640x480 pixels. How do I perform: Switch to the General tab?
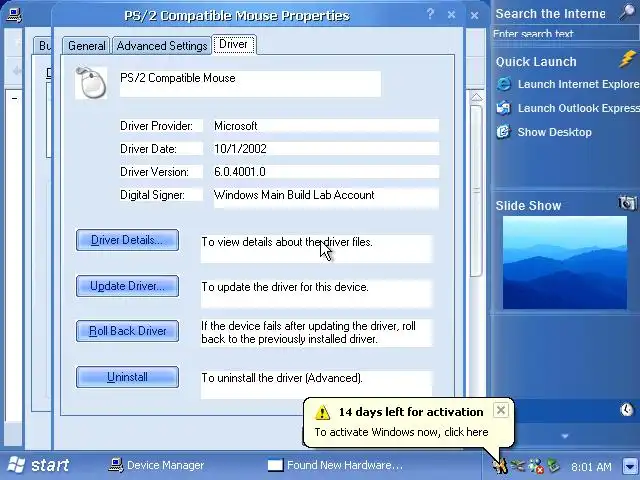[87, 46]
